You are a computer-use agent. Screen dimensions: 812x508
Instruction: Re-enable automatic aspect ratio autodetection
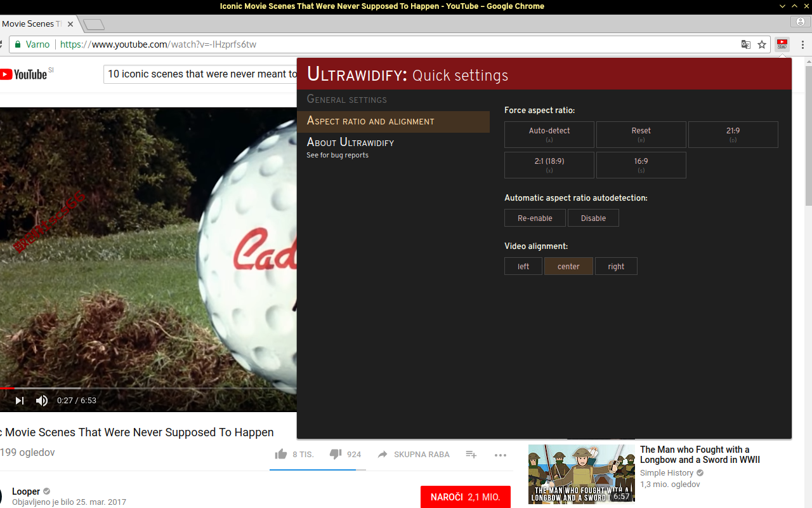pyautogui.click(x=535, y=218)
